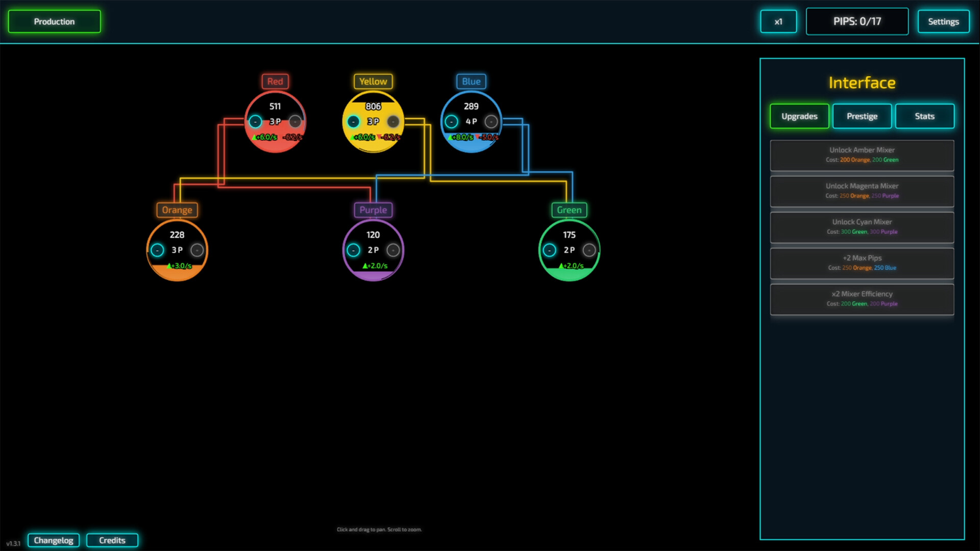The image size is (980, 551).
Task: Select the Production mode button
Action: (54, 21)
